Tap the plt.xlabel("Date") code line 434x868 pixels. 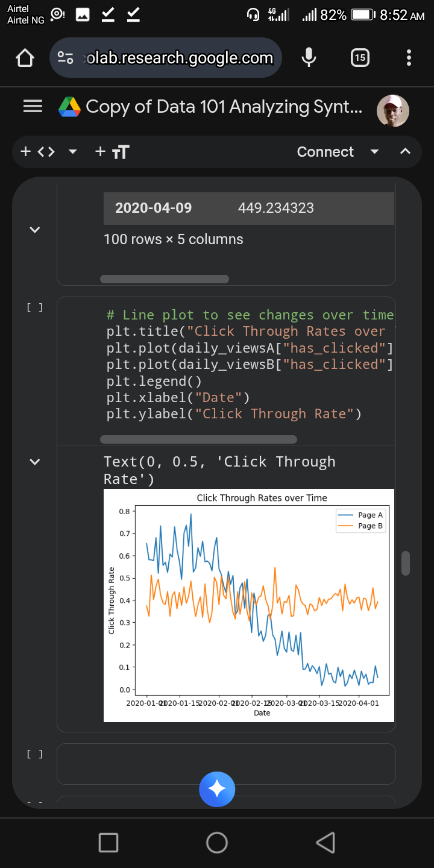point(178,397)
